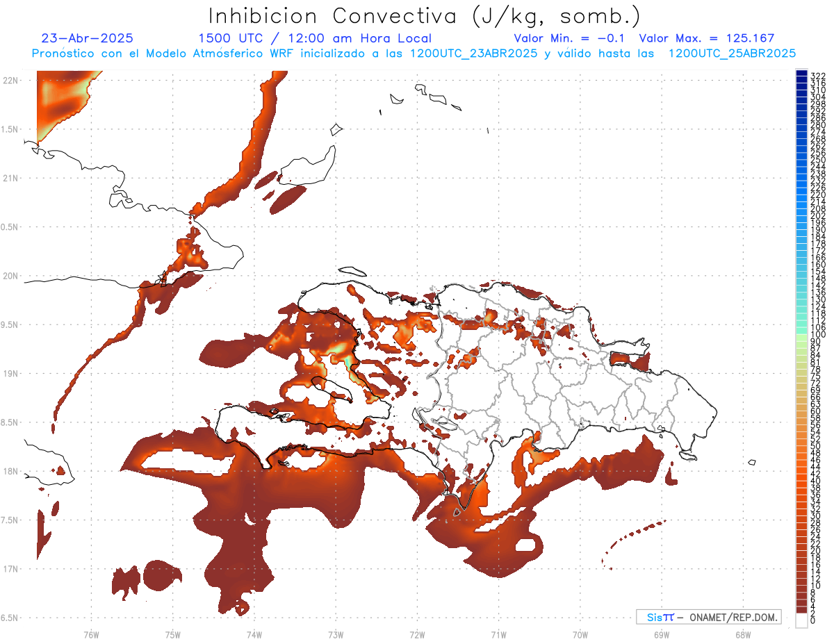
Task: Click the title 'Inhibicion Convectiva (J/kg, somb.)'
Action: pyautogui.click(x=425, y=17)
